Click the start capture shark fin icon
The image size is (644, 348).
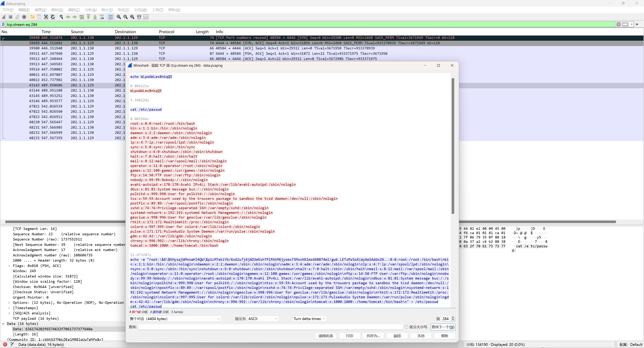(4, 17)
